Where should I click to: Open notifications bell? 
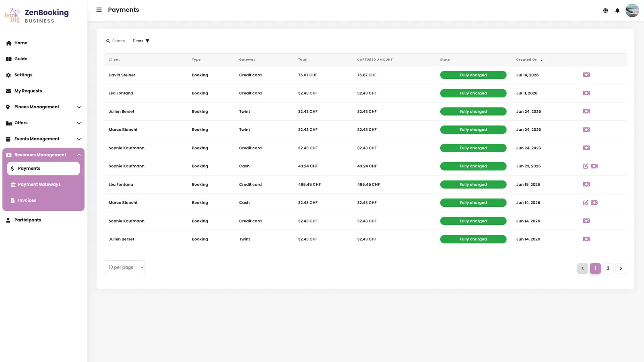617,10
